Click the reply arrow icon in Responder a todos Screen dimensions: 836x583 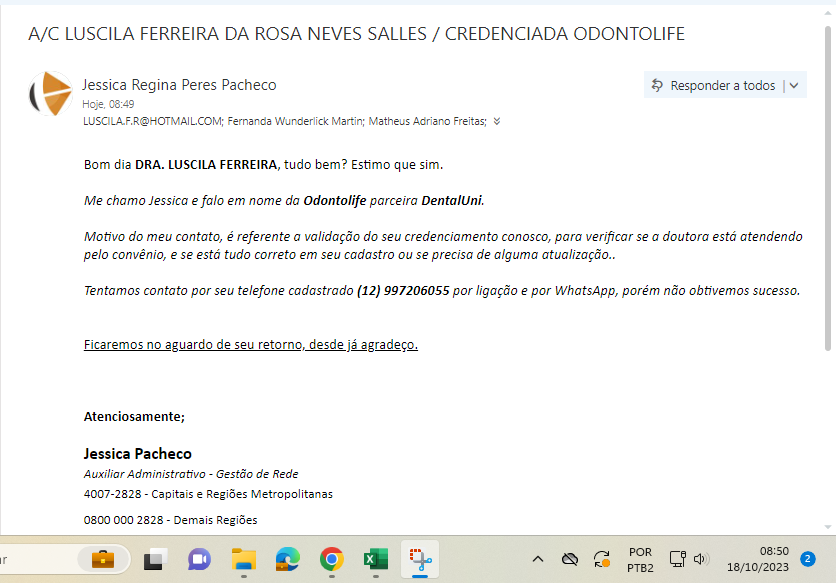657,85
